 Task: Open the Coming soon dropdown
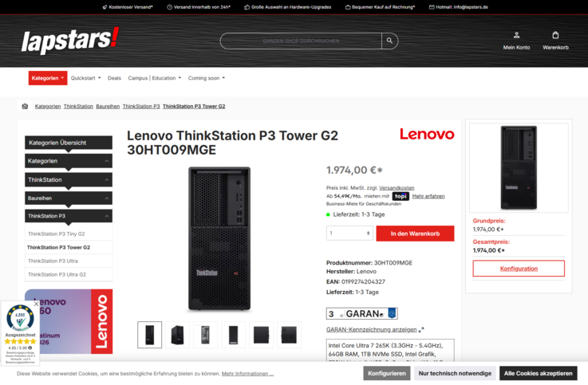point(207,78)
